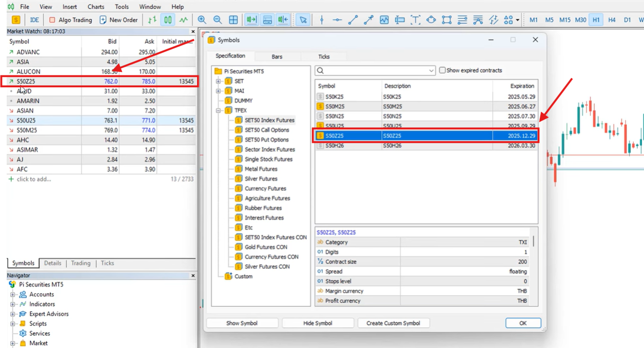Select SET50 Call Options in symbol tree
The image size is (644, 348).
click(x=266, y=130)
